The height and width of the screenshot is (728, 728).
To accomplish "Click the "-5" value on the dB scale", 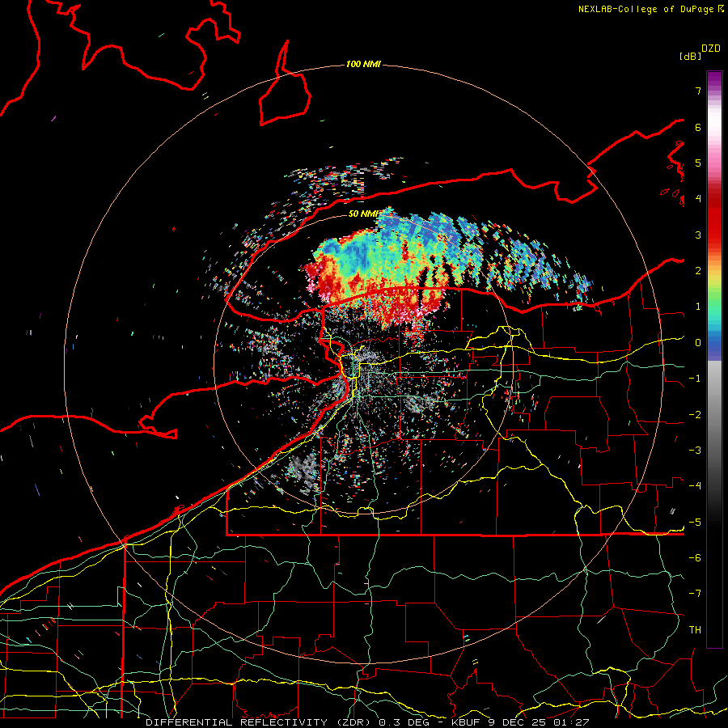I will pos(695,523).
